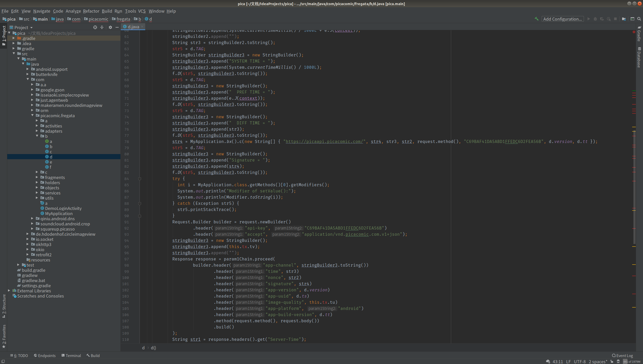The width and height of the screenshot is (643, 364).
Task: Click the memory usage indicator bar
Action: point(632,361)
